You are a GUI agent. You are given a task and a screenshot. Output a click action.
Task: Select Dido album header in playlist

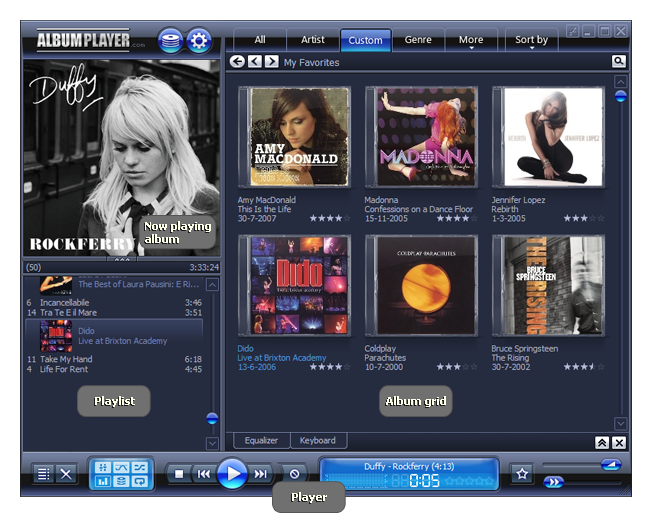pyautogui.click(x=114, y=336)
